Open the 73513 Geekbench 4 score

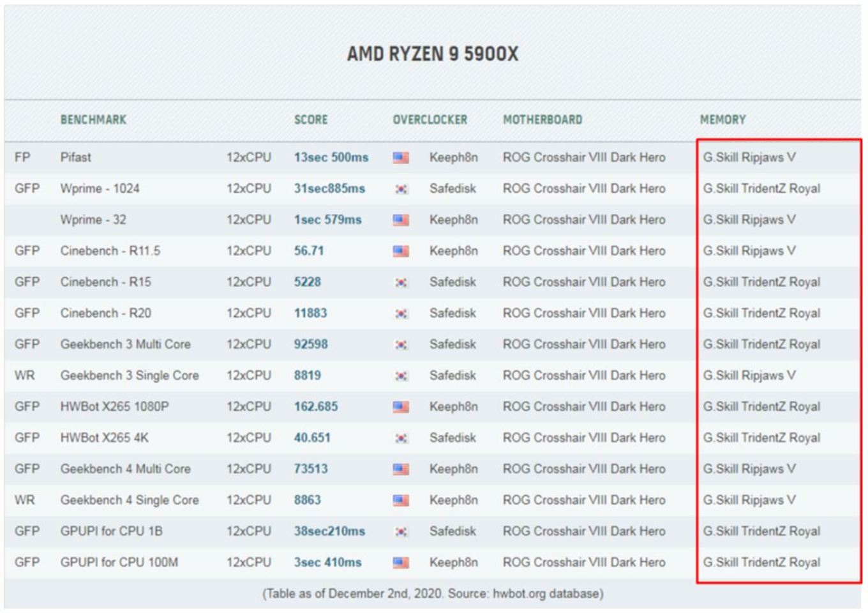tap(311, 469)
